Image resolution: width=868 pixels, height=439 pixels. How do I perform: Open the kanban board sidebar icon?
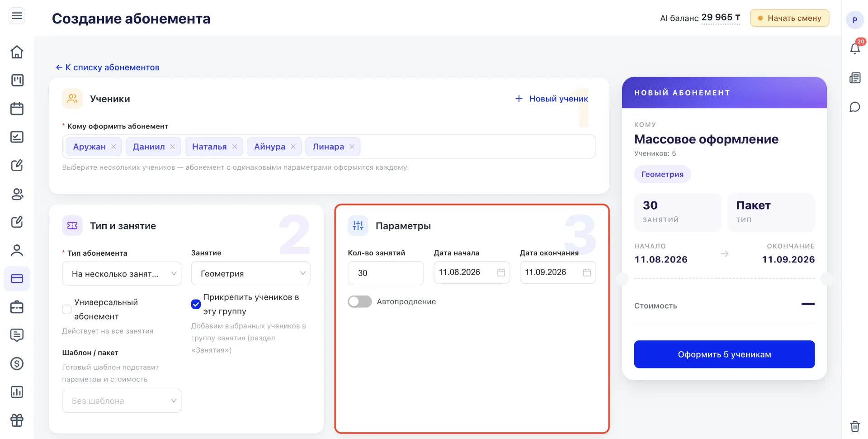[17, 80]
